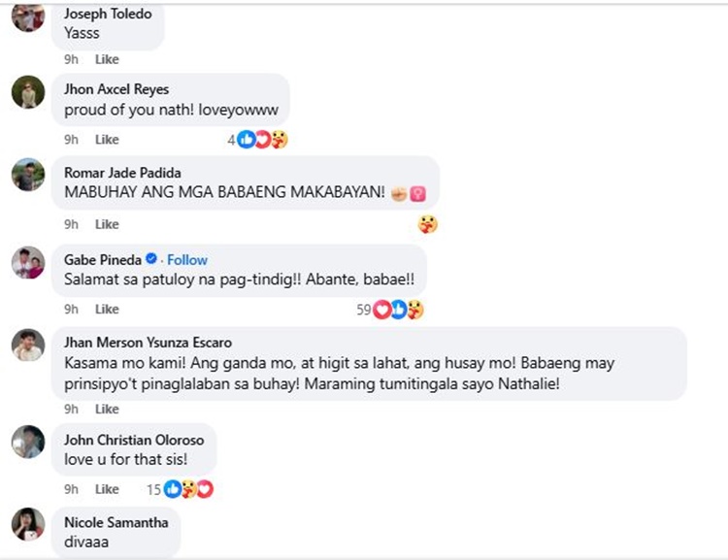Open Nicole Samantha's profile picture
Image resolution: width=728 pixels, height=560 pixels.
(28, 524)
